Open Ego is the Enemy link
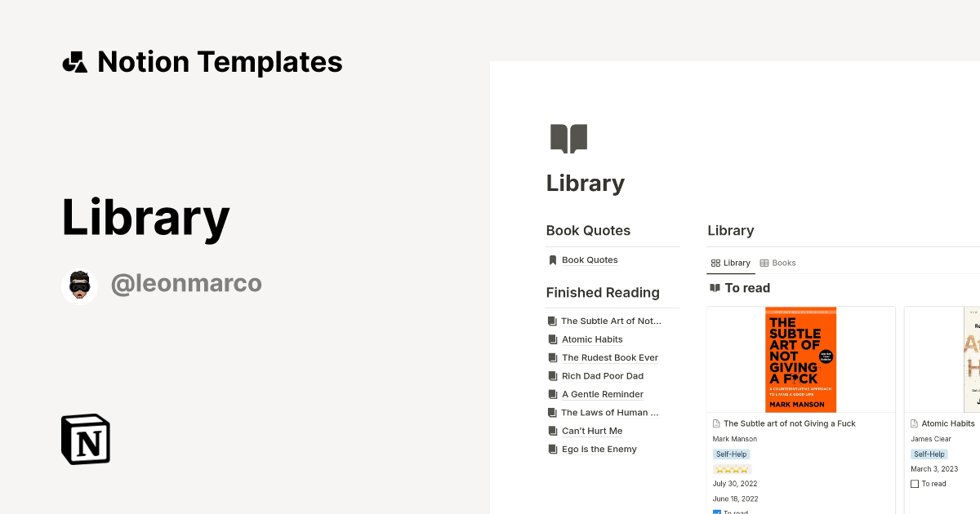 tap(599, 450)
